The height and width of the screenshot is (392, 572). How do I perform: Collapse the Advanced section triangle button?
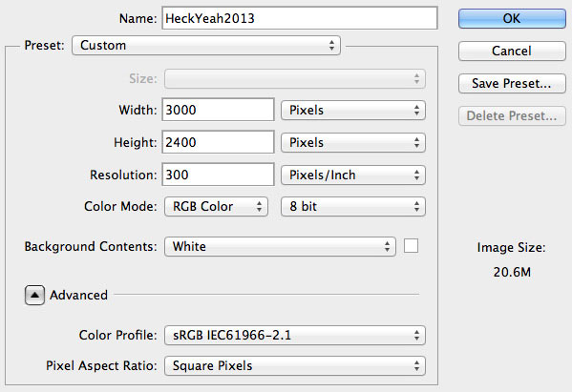point(34,295)
